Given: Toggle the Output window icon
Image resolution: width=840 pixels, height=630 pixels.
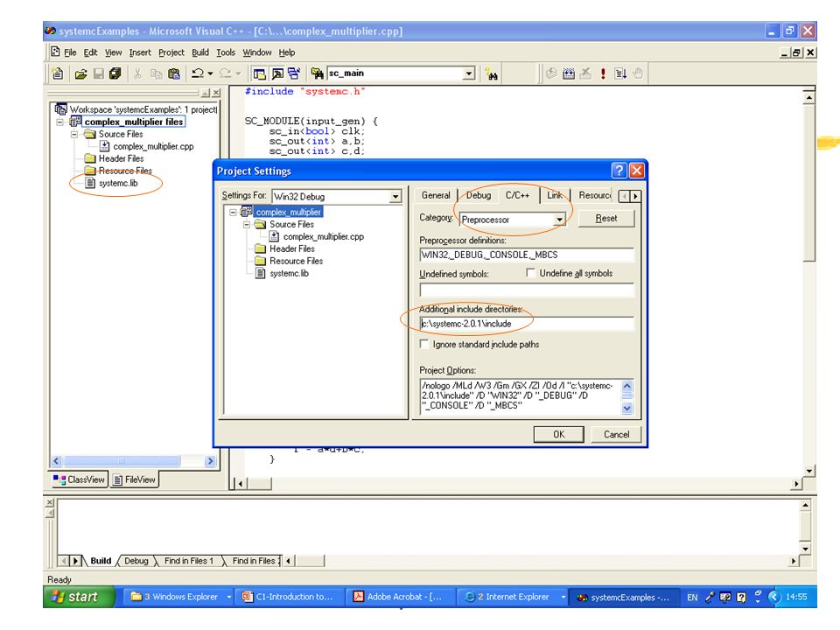Looking at the screenshot, I should tap(277, 73).
